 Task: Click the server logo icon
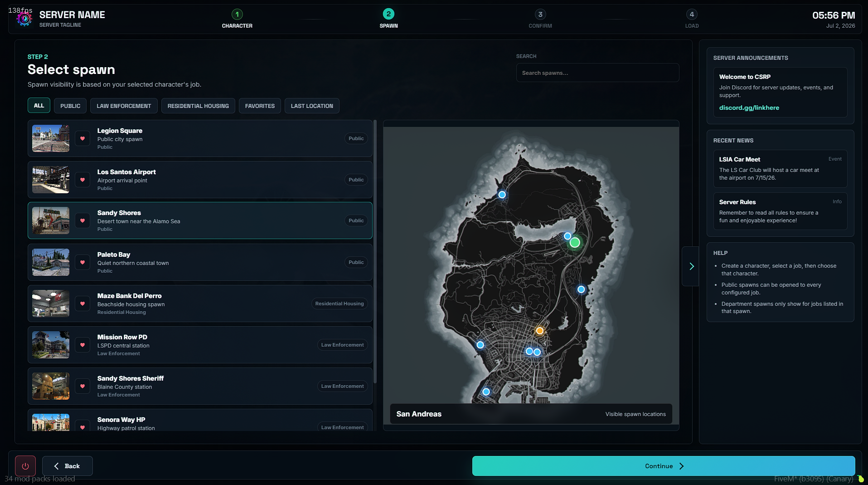[x=24, y=19]
